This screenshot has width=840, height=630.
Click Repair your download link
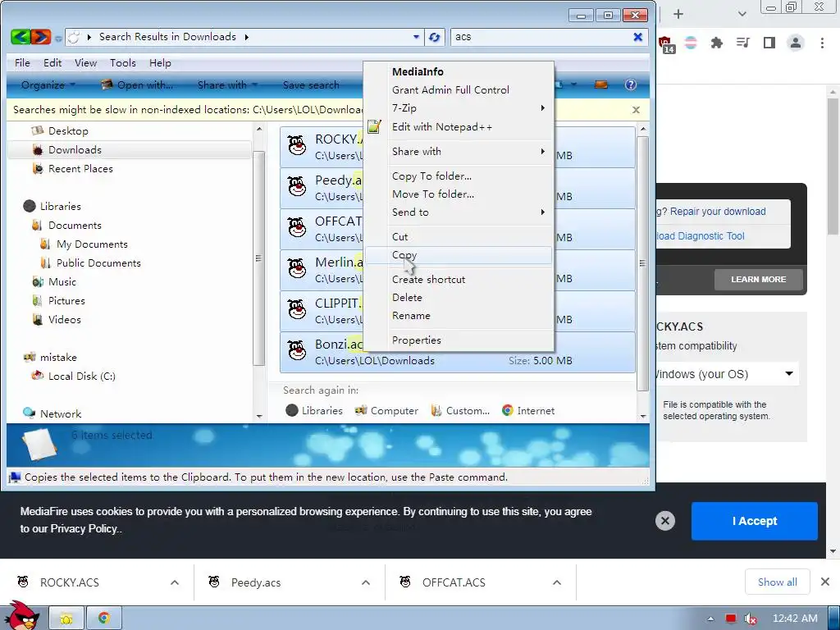(717, 212)
